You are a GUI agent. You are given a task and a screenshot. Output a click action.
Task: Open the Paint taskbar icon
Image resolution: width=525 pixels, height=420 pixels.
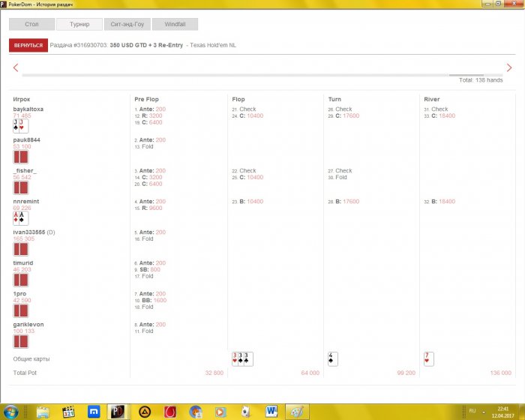tap(297, 412)
